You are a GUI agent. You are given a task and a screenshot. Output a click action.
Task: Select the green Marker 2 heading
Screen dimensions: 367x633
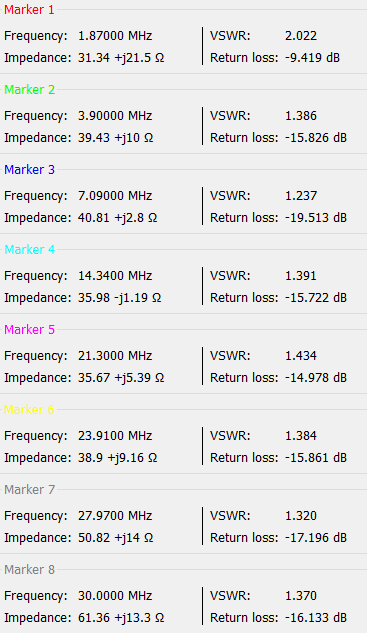(x=29, y=90)
